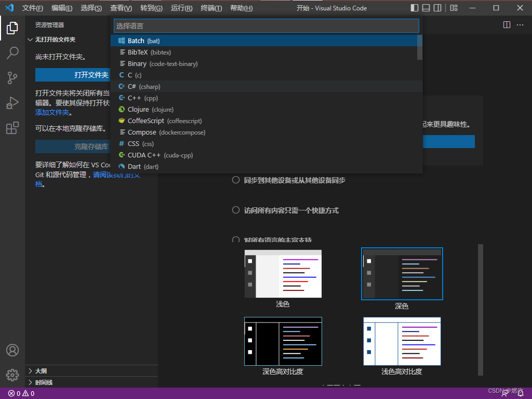This screenshot has width=532, height=399.
Task: Follow the 添加文件夹 link
Action: tap(52, 112)
